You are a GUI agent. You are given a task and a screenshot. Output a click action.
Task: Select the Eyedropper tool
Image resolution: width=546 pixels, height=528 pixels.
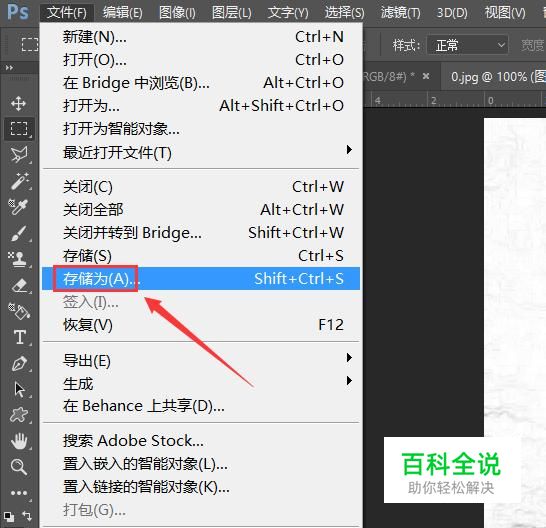pyautogui.click(x=18, y=207)
